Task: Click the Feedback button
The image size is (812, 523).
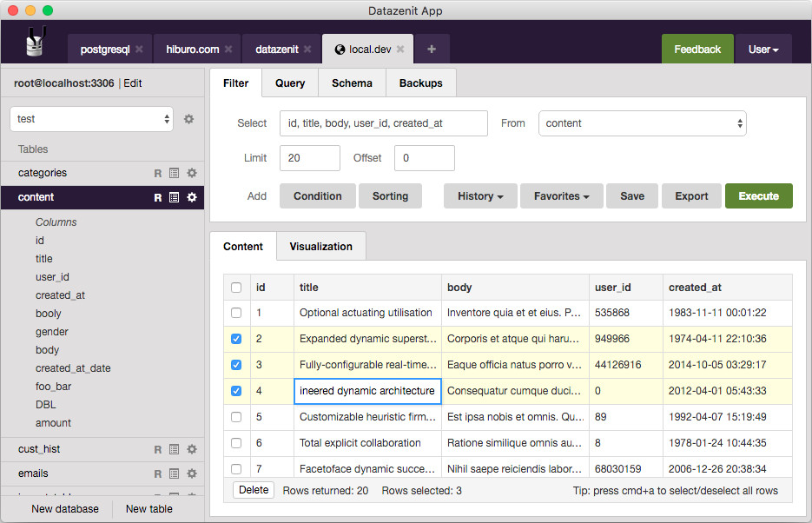Action: click(x=697, y=50)
